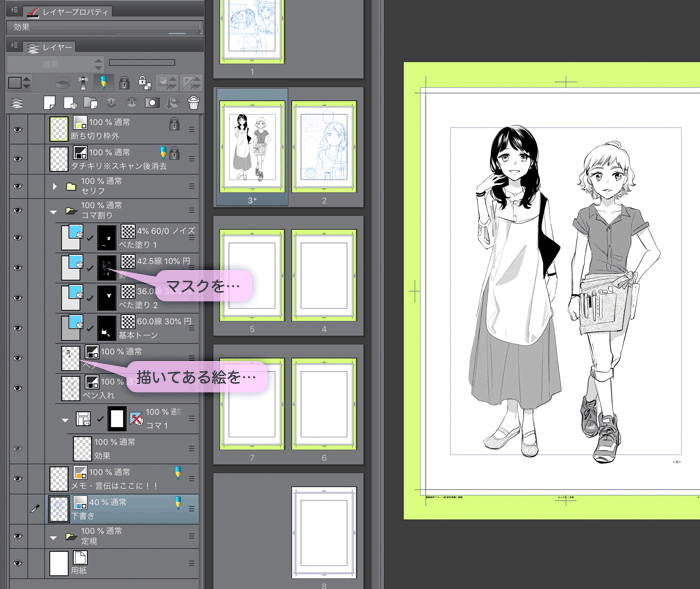Open page 2 thumbnail in page manager
Viewport: 700px width, 589px height.
click(324, 146)
